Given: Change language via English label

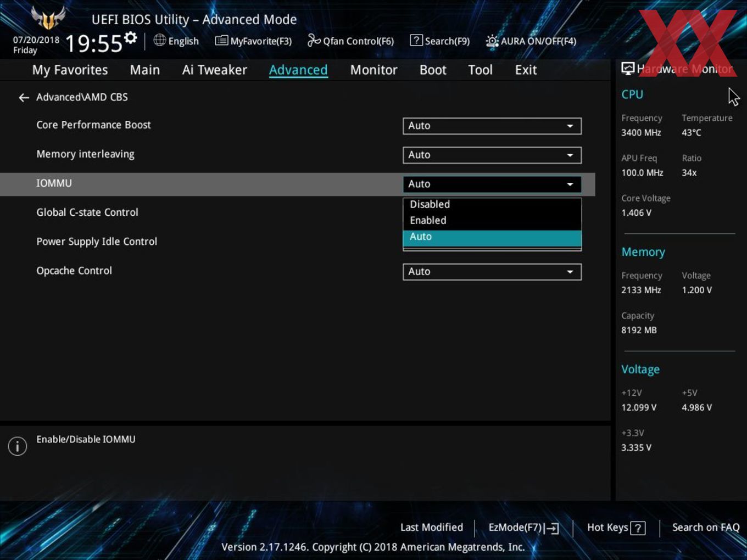Looking at the screenshot, I should pos(183,41).
